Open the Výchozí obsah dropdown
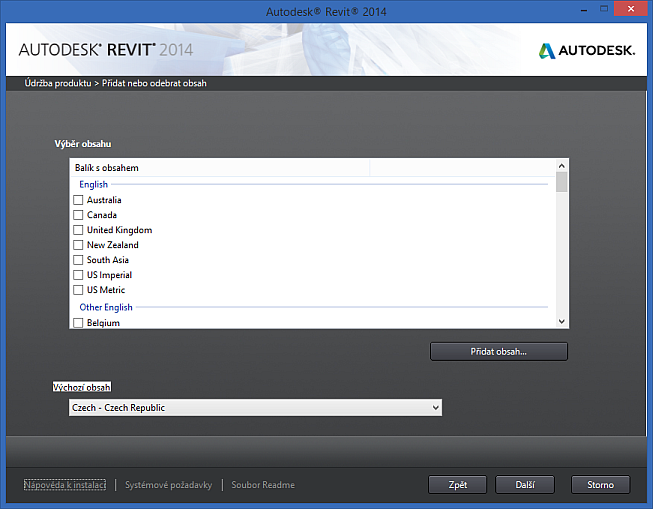 click(254, 408)
